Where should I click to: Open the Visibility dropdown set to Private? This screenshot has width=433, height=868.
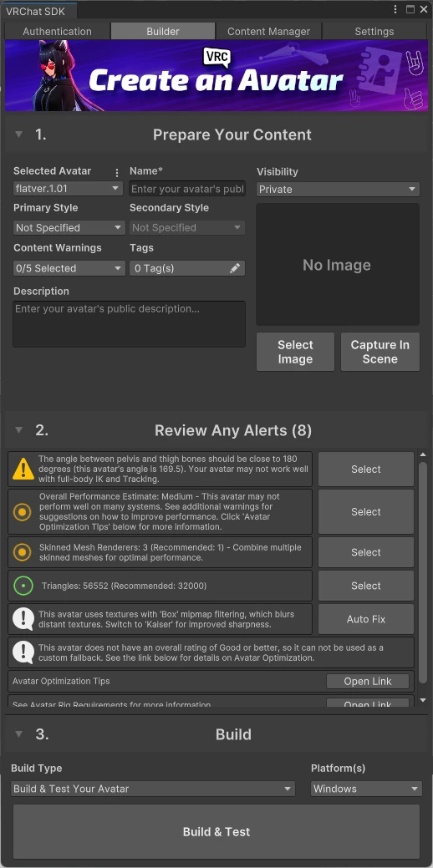(338, 190)
